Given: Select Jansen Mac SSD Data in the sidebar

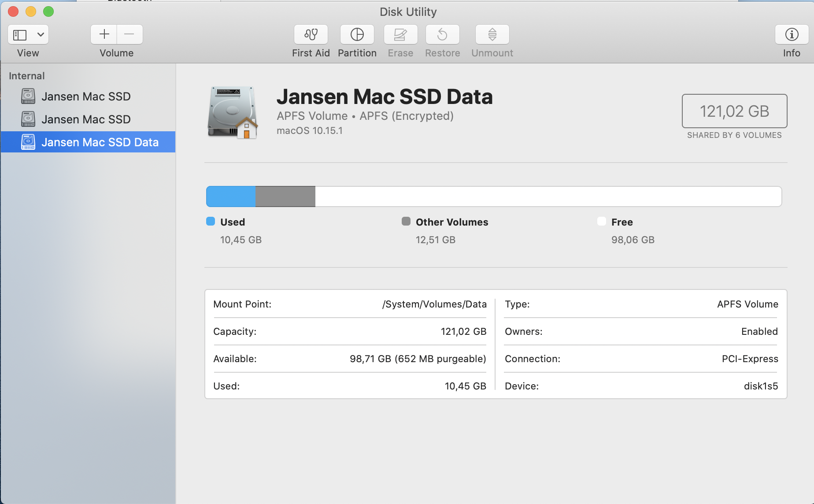Looking at the screenshot, I should [88, 142].
